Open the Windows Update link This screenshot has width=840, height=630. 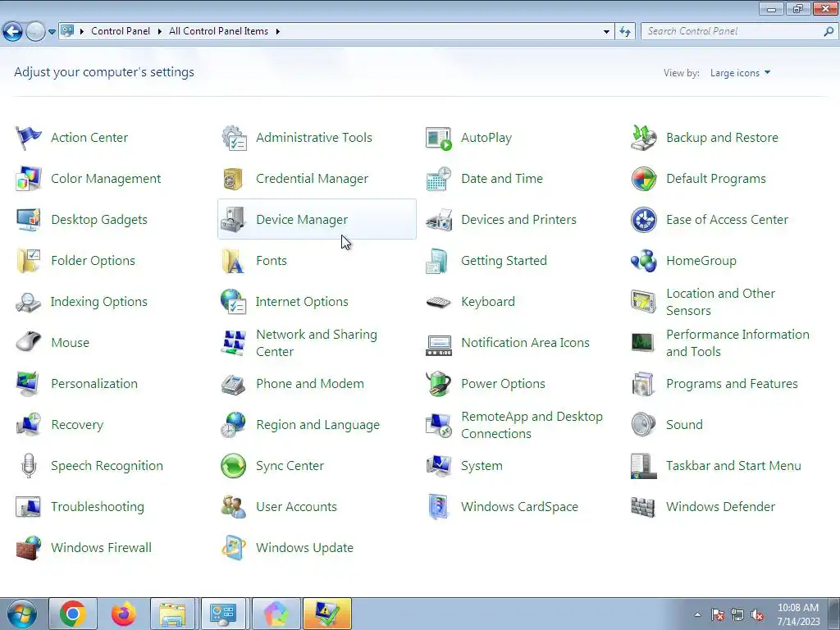point(305,547)
